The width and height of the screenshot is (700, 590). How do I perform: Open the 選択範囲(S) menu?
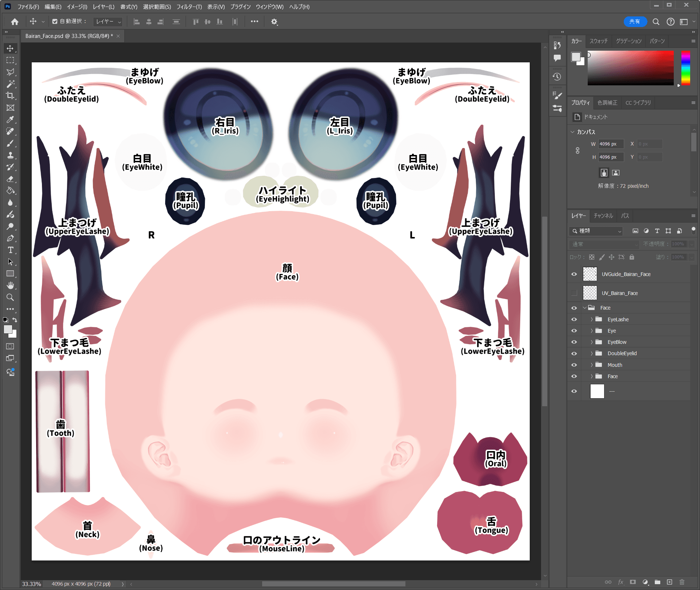pyautogui.click(x=157, y=7)
